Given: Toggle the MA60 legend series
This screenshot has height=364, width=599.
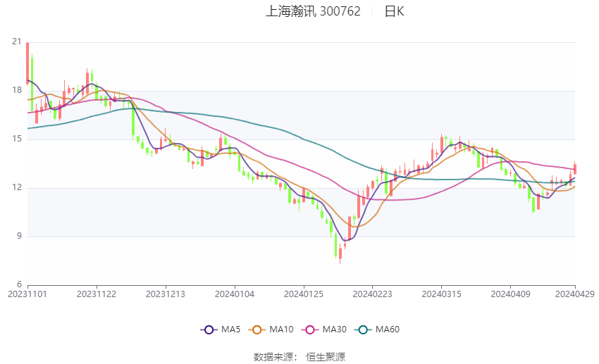Looking at the screenshot, I should coord(377,330).
